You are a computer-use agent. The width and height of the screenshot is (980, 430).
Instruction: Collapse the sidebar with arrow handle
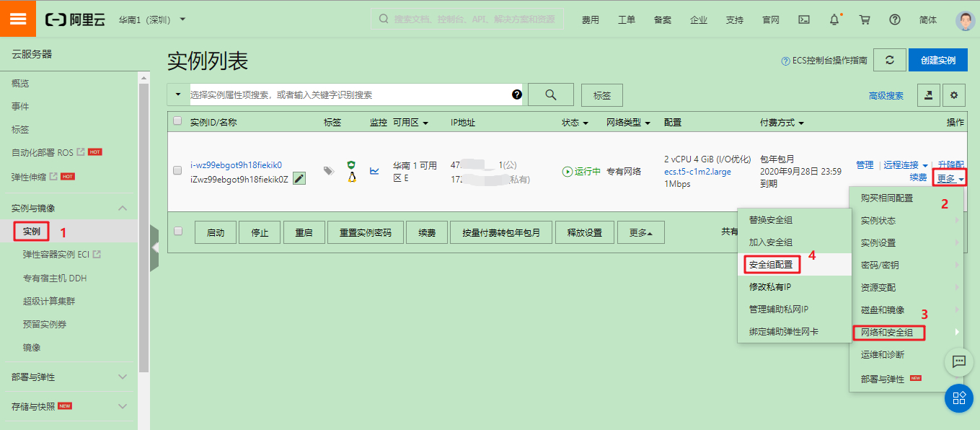tap(154, 247)
